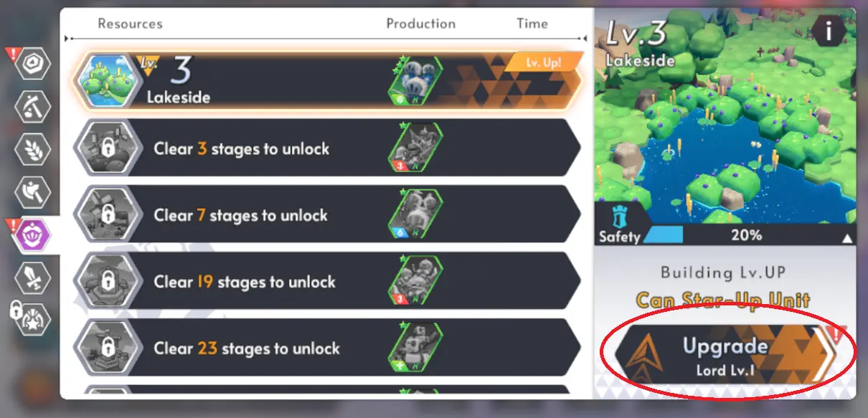Select the wheat farming sidebar icon
868x418 pixels.
(x=33, y=149)
